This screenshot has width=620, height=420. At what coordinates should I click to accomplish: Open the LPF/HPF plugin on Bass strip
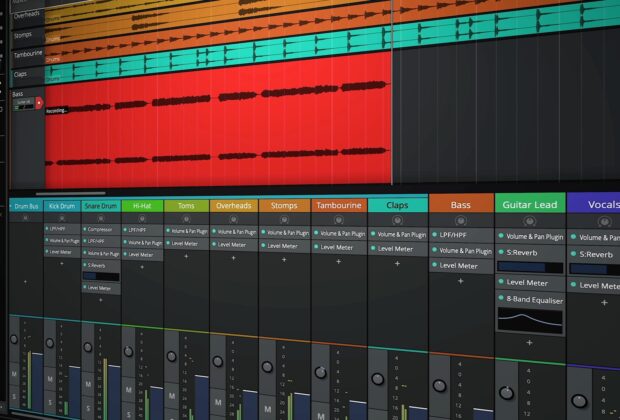coord(461,235)
